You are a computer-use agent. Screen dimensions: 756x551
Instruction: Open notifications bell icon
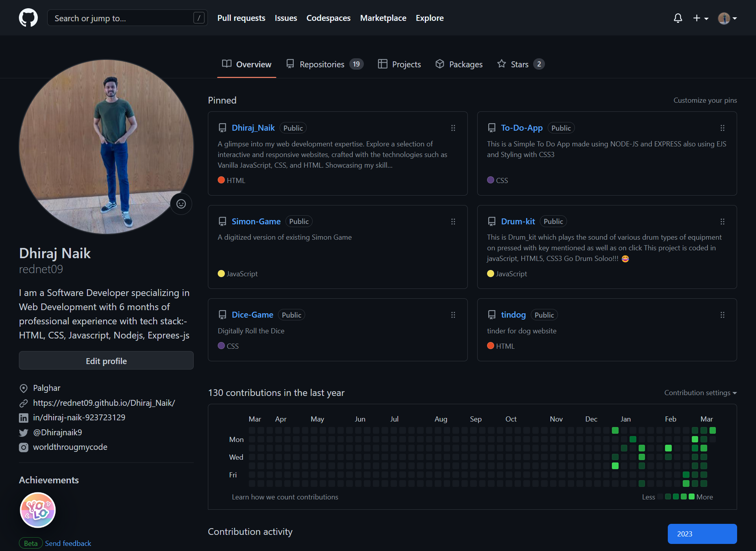coord(677,18)
